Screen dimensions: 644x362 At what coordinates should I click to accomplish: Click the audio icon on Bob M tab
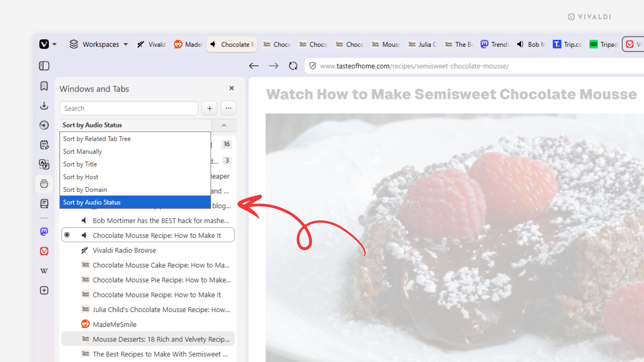point(520,44)
